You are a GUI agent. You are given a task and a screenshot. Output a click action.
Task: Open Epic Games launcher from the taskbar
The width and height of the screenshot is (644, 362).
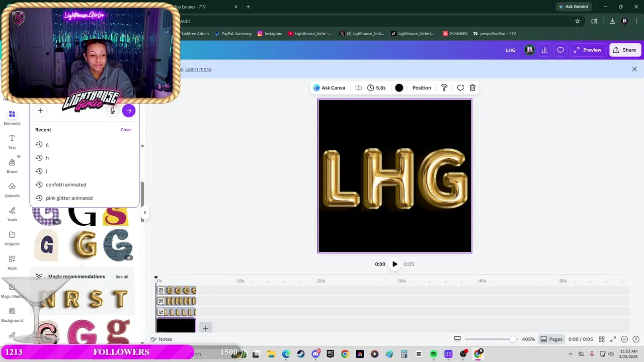click(330, 354)
